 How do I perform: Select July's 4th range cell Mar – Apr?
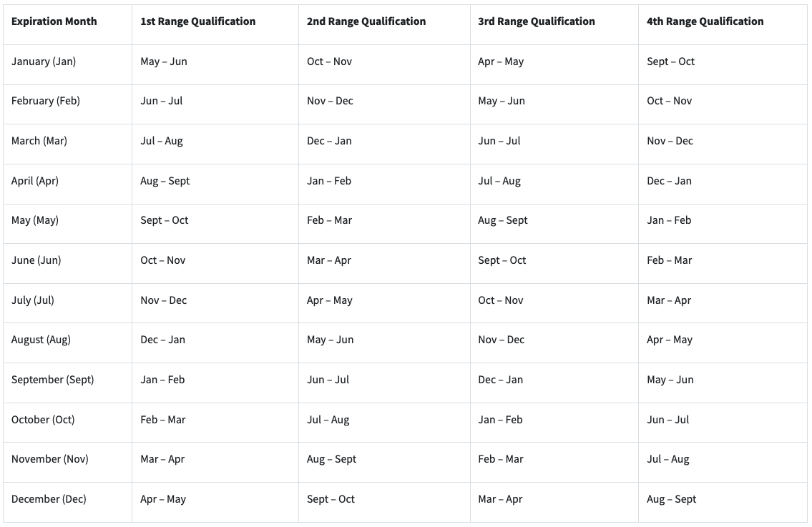[x=669, y=300]
